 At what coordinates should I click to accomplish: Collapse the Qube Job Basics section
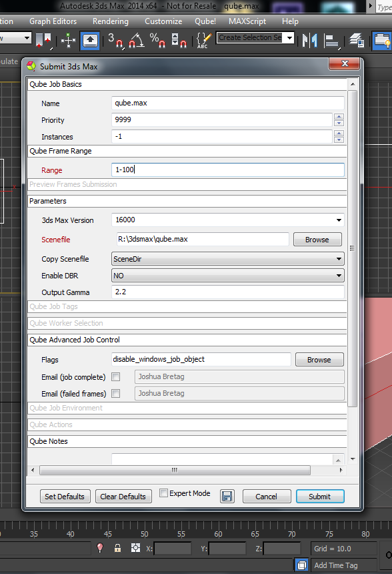[187, 84]
